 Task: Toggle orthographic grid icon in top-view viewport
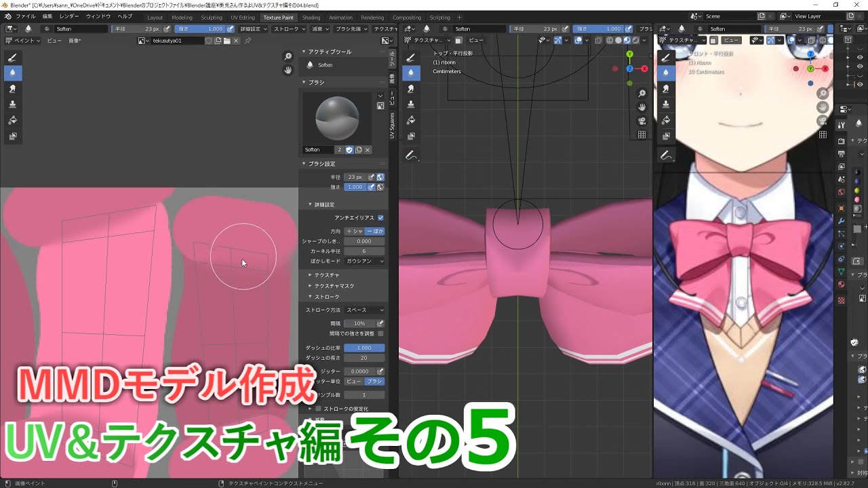[x=642, y=134]
